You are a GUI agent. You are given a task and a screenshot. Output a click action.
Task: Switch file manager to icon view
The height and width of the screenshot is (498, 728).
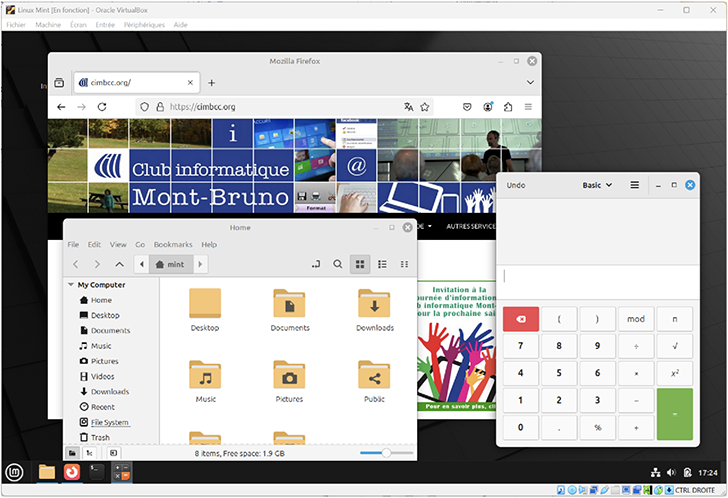(360, 264)
